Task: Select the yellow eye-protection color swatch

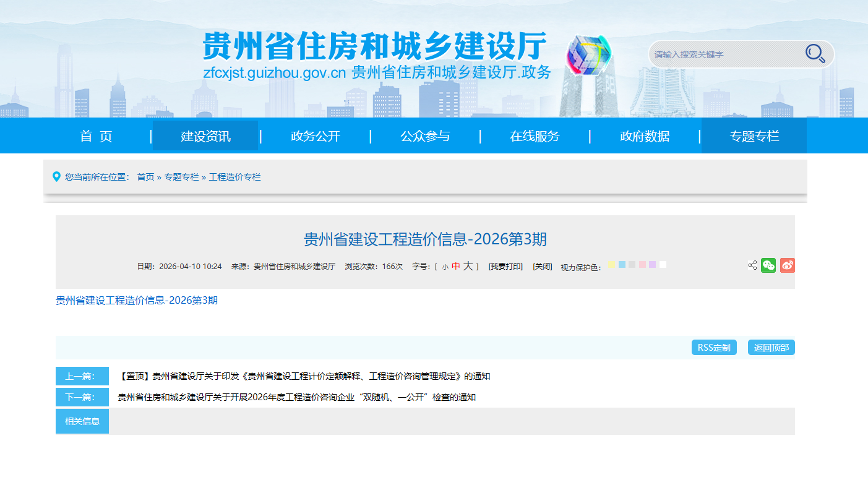Action: (612, 265)
